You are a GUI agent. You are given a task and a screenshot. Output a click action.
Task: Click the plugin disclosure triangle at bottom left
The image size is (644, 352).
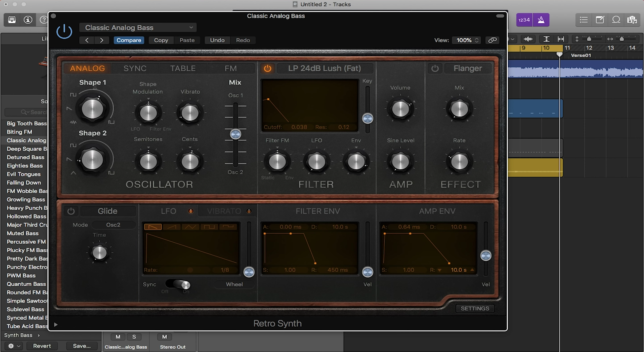[x=56, y=325]
